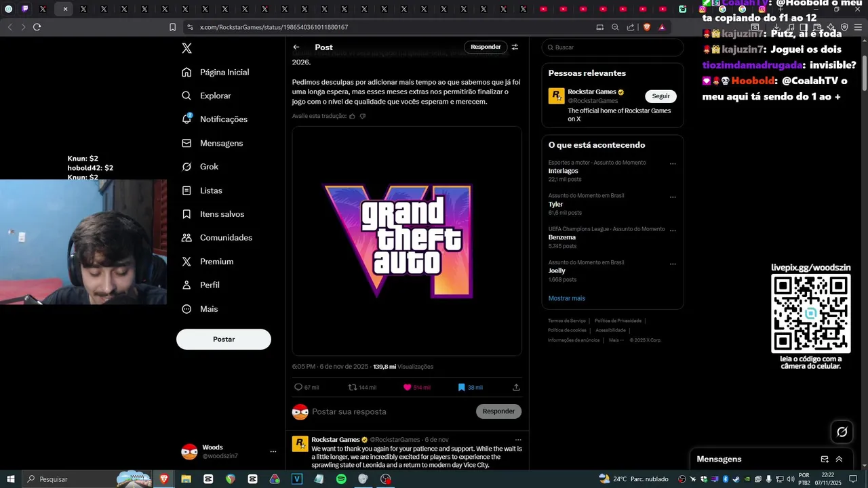Open more options for Benzema trend
Viewport: 868px width, 488px height.
(673, 230)
